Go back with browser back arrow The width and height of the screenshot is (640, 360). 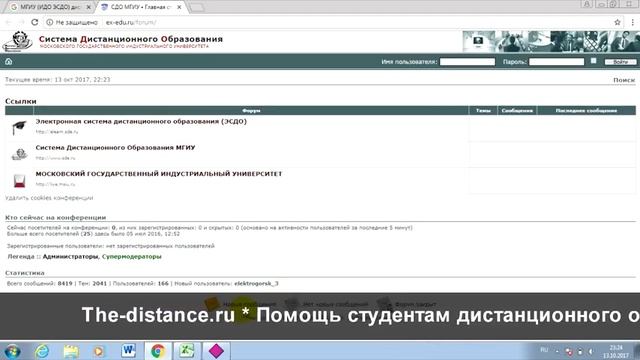tap(9, 22)
